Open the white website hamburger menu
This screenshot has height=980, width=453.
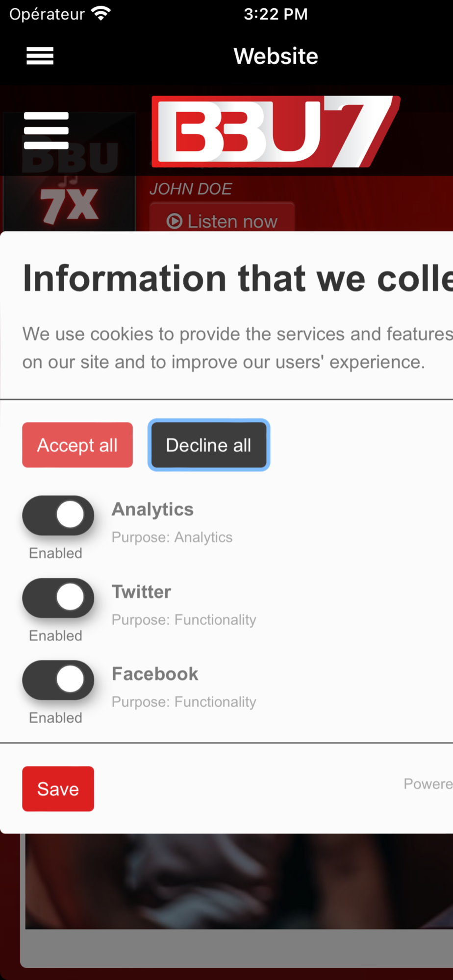pyautogui.click(x=46, y=130)
